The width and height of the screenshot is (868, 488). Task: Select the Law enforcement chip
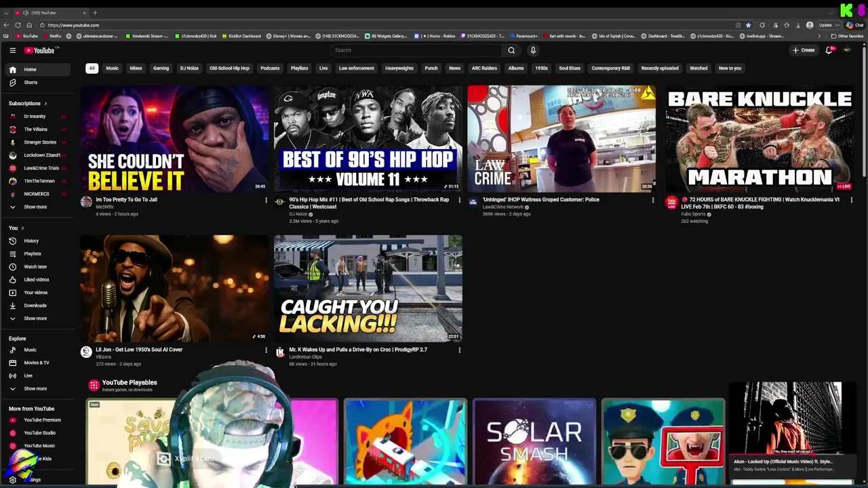coord(357,68)
